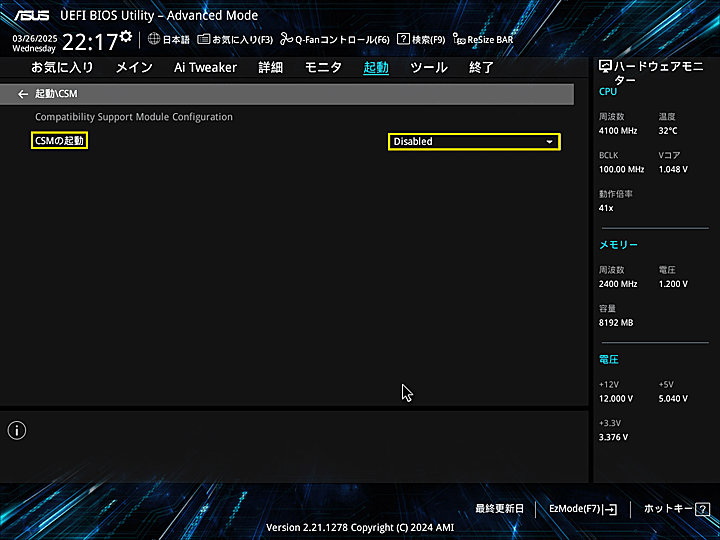
Task: Click the +5V 5.040 V reading
Action: click(673, 399)
